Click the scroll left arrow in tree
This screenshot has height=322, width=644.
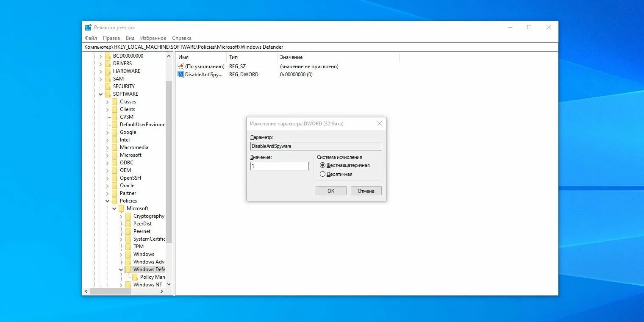pyautogui.click(x=86, y=291)
